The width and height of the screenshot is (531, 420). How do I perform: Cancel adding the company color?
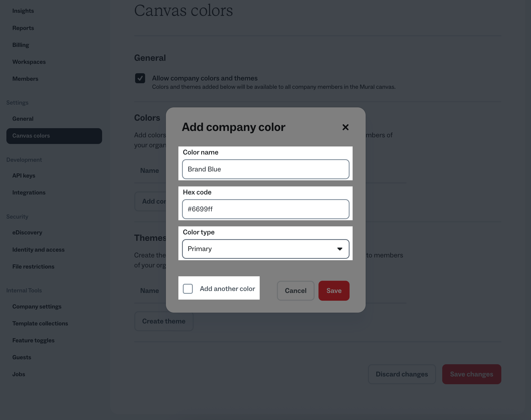295,291
